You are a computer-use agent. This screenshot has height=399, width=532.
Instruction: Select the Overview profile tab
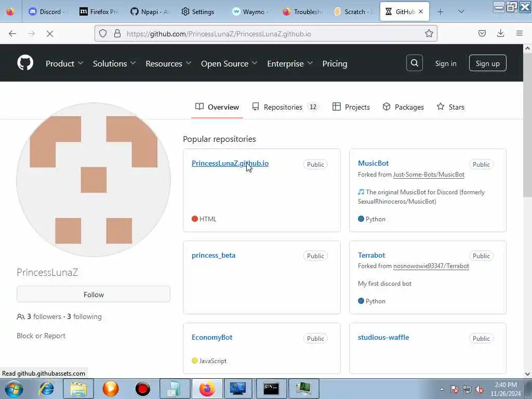pyautogui.click(x=217, y=107)
